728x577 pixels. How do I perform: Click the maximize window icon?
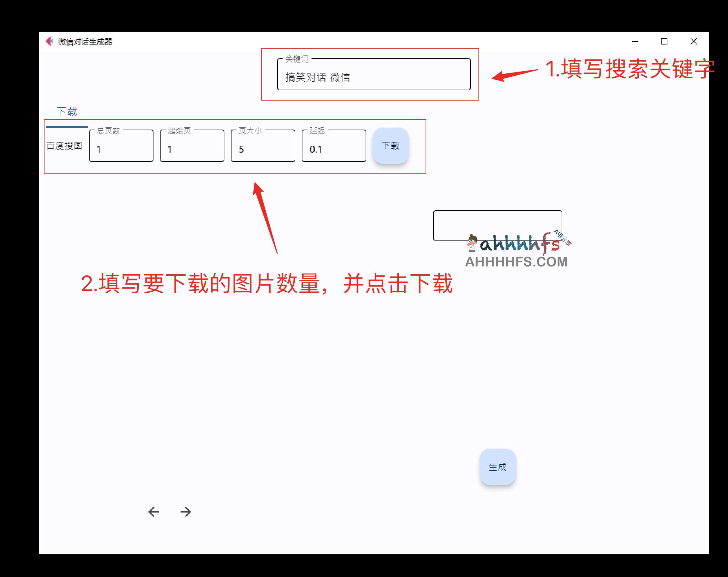point(664,41)
